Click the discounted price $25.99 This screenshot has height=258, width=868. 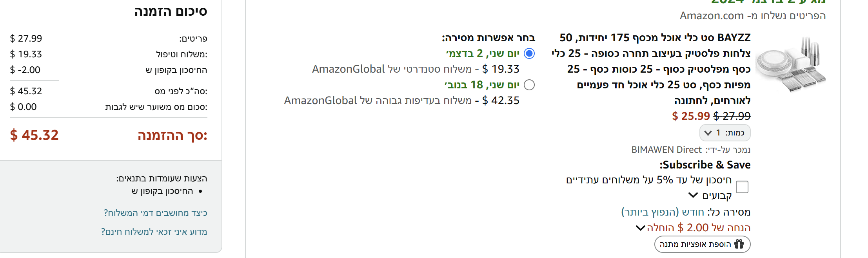(691, 116)
